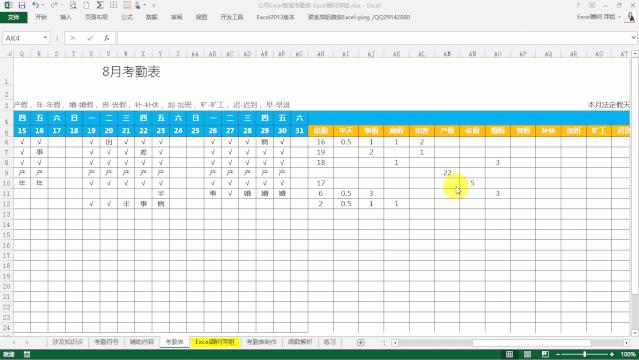Click the next-sheet navigation arrow
This screenshot has width=639, height=360.
click(x=27, y=342)
